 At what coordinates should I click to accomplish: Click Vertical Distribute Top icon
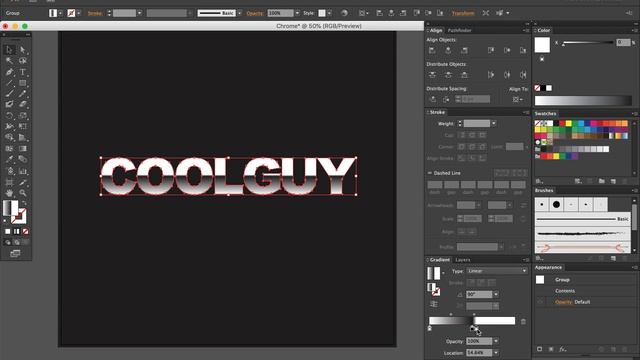tap(432, 75)
